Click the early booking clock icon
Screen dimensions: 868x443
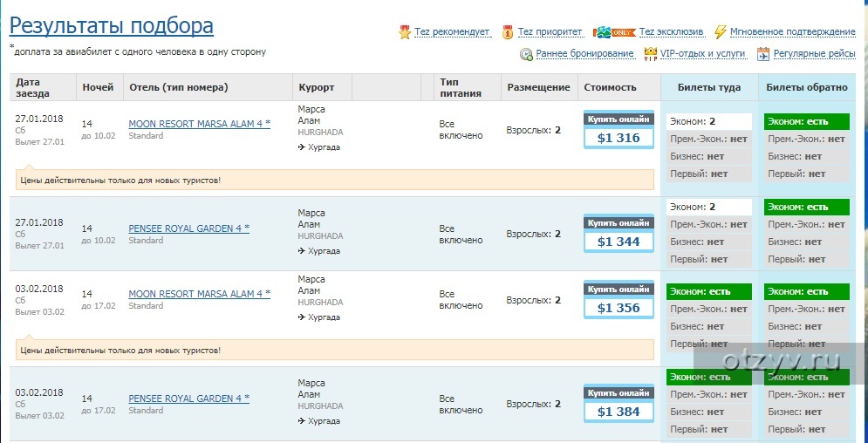pos(526,54)
